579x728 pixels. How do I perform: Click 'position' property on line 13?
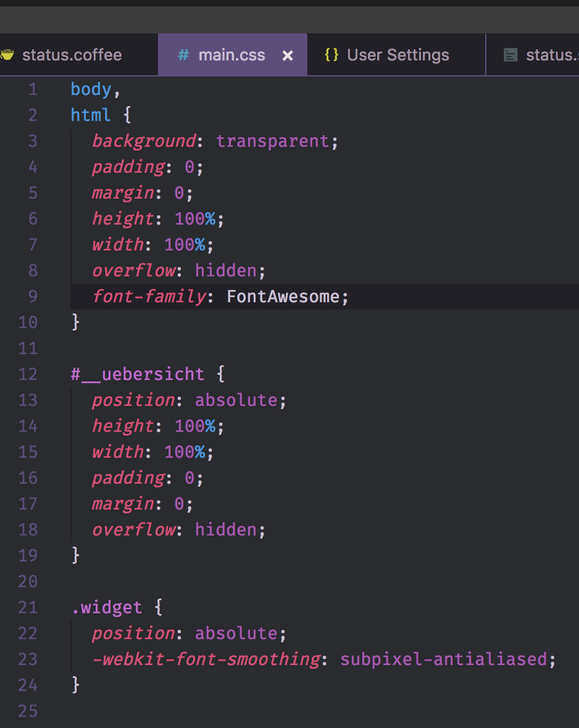133,400
